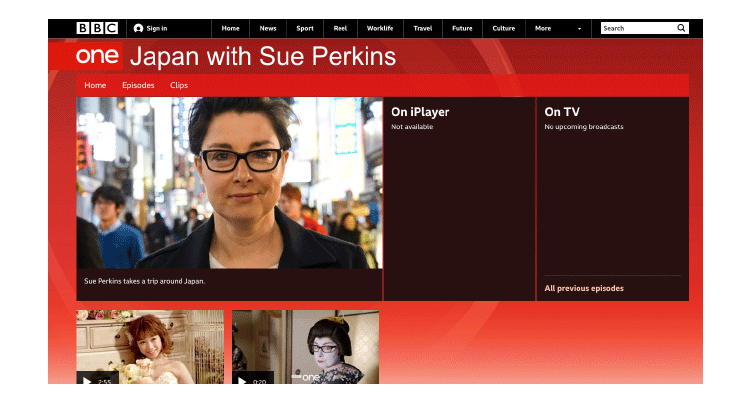Click the search magnifier icon

tap(681, 28)
